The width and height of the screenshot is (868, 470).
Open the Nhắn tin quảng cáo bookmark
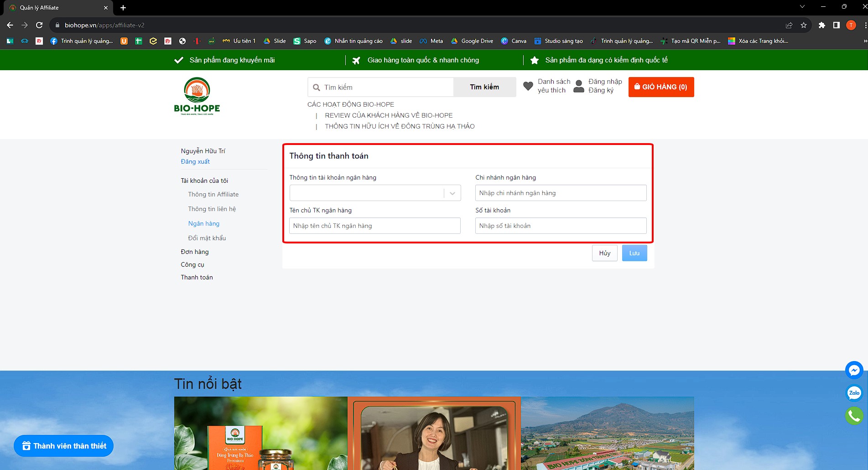click(x=353, y=41)
